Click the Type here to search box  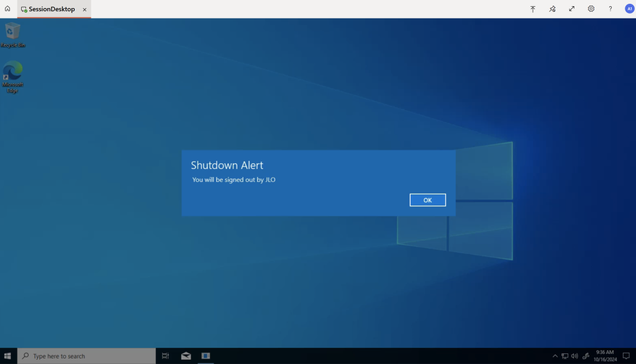[x=86, y=356]
